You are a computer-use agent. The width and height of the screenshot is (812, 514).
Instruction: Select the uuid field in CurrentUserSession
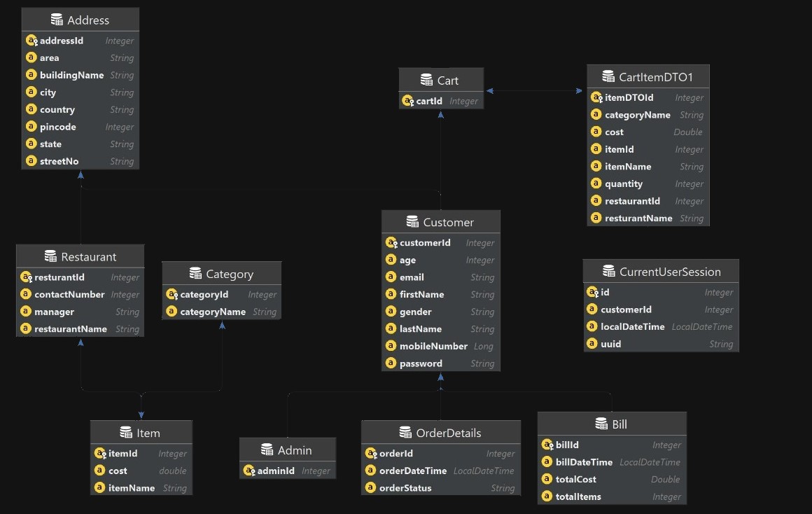pos(610,344)
